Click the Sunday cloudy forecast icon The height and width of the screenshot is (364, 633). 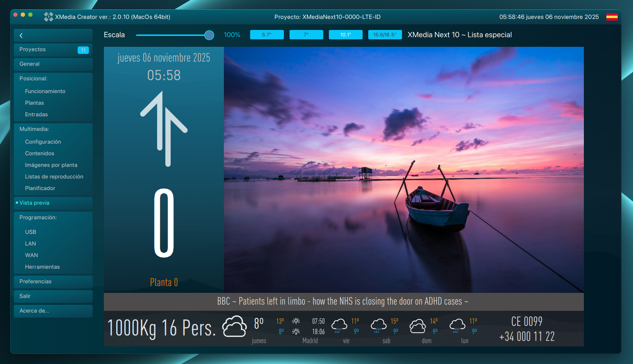417,326
